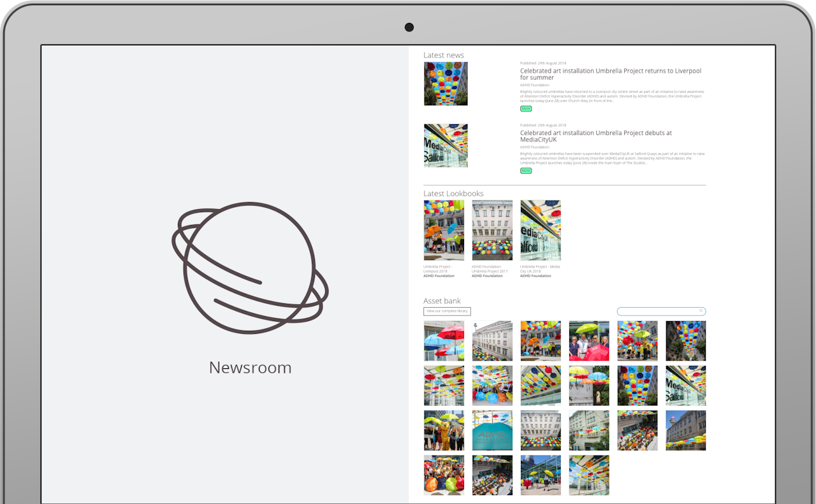Click More button under Liverpool umbrella article

pos(526,108)
